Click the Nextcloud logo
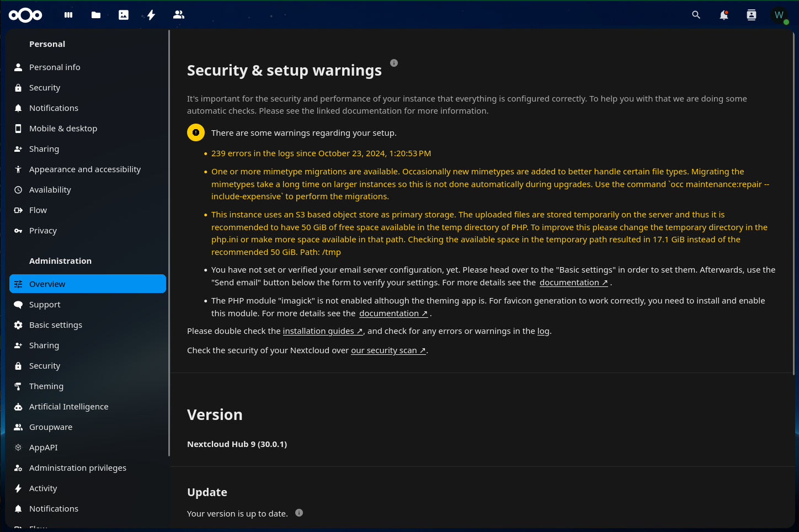 [x=25, y=15]
